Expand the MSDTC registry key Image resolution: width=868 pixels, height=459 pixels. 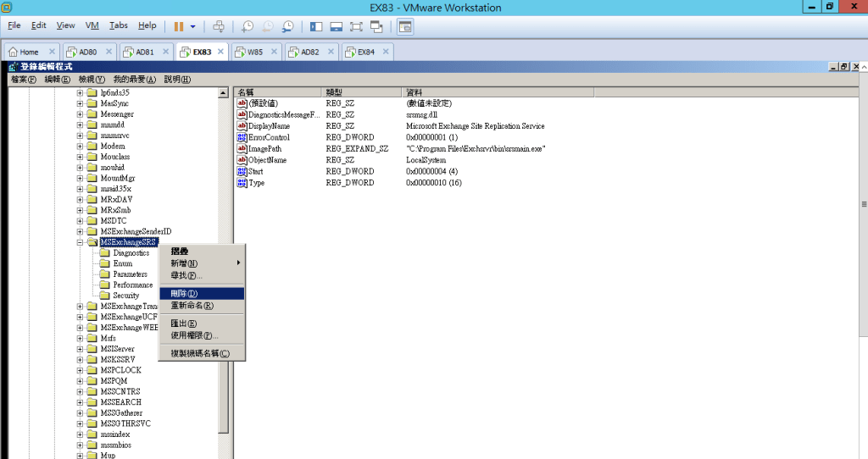81,221
